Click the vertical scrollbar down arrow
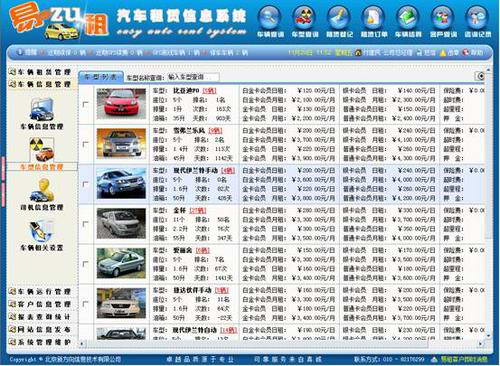Viewport: 500px width, 366px height. click(489, 336)
